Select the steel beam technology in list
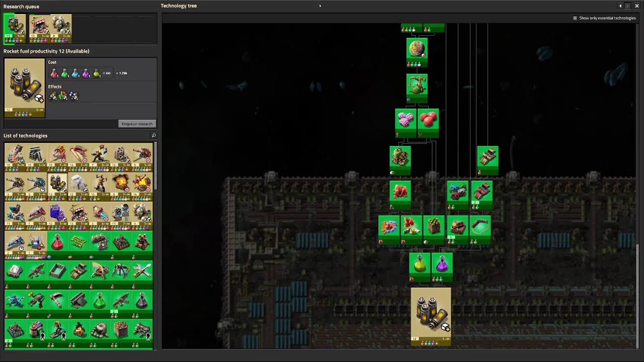 (78, 304)
